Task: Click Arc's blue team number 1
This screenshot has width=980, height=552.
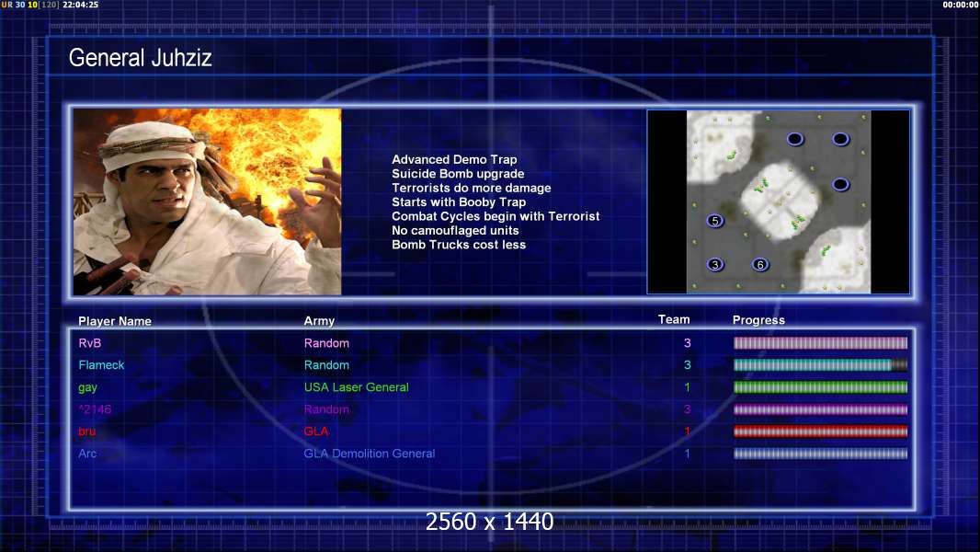Action: (x=688, y=454)
